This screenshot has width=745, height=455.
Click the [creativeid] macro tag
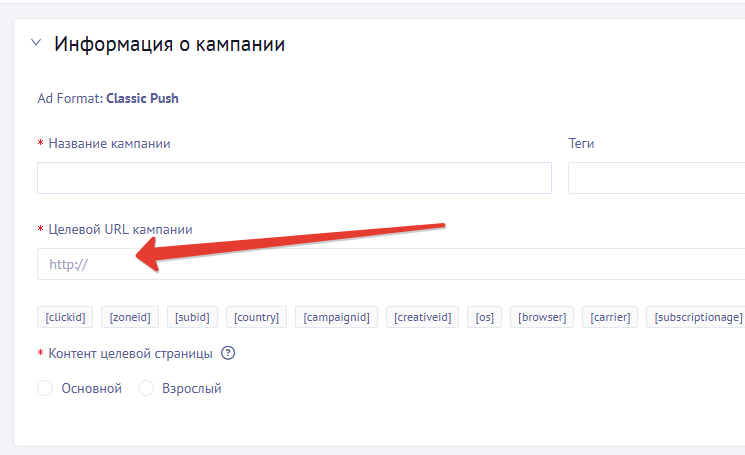[x=422, y=317]
